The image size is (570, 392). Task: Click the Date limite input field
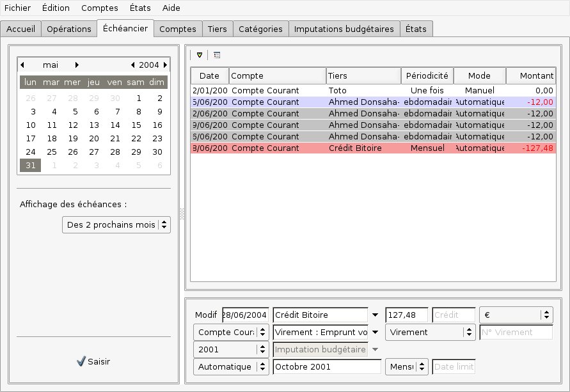[454, 367]
